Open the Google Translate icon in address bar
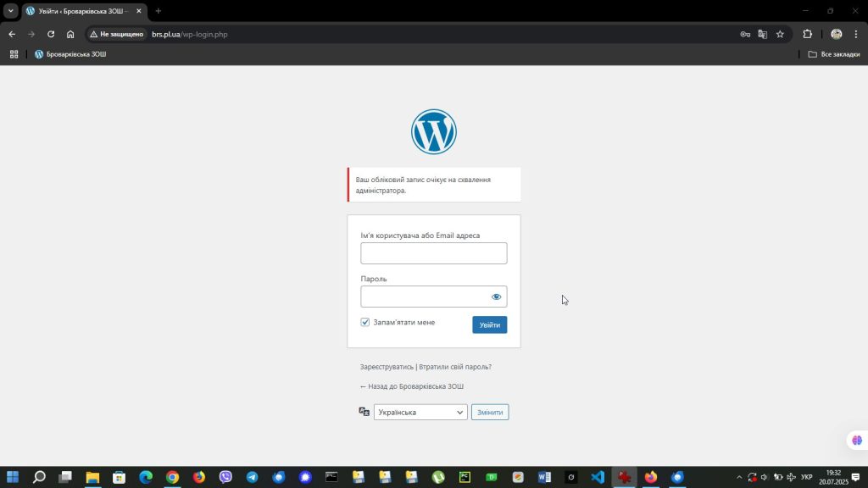The height and width of the screenshot is (488, 868). tap(762, 35)
